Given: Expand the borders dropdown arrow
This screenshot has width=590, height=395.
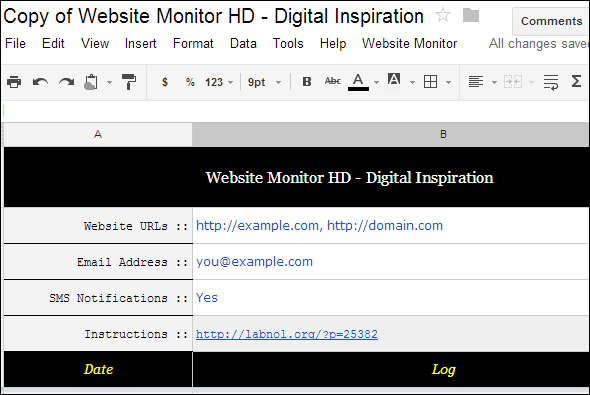Looking at the screenshot, I should [x=449, y=82].
